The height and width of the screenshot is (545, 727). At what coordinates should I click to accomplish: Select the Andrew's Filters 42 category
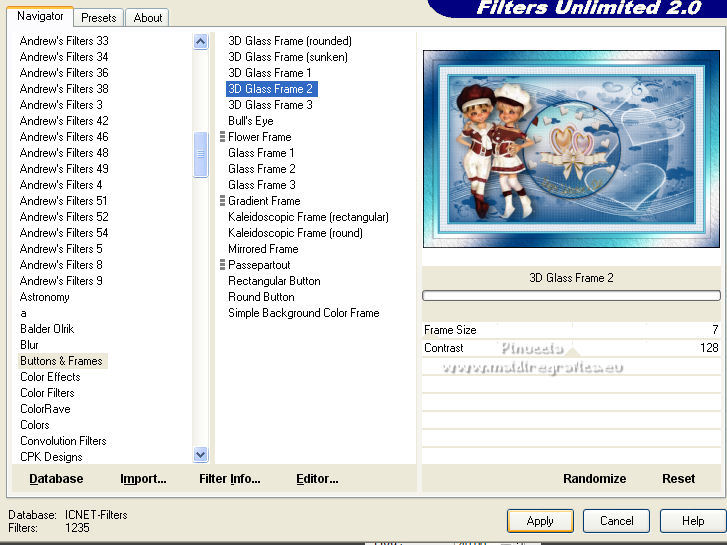(64, 121)
